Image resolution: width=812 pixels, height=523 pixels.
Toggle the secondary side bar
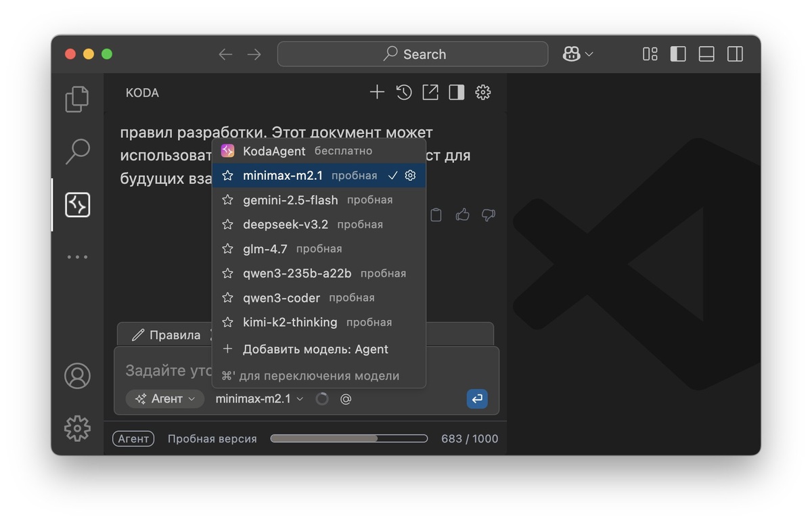click(x=735, y=54)
